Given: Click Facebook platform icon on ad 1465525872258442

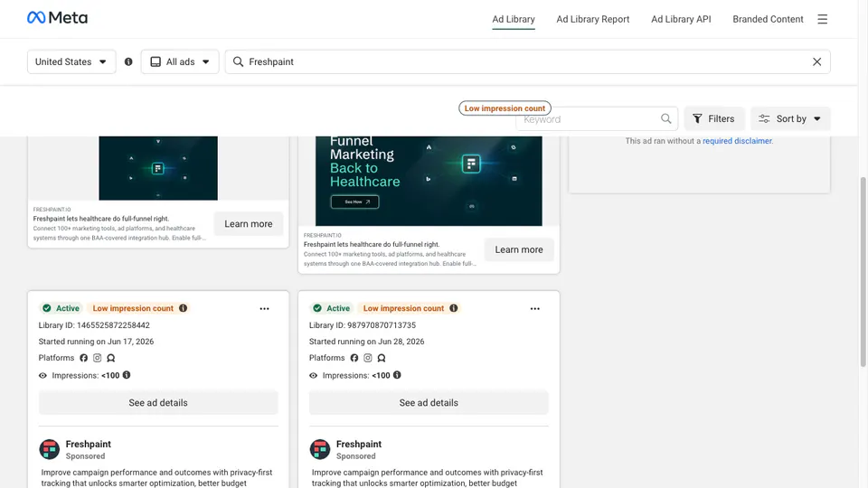Looking at the screenshot, I should click(83, 358).
